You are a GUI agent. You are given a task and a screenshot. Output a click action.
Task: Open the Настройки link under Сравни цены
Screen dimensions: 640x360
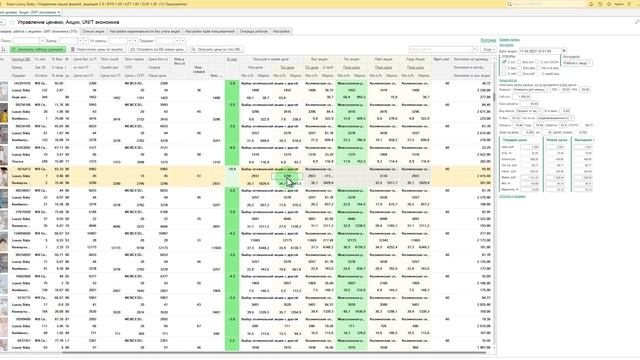pyautogui.click(x=507, y=44)
